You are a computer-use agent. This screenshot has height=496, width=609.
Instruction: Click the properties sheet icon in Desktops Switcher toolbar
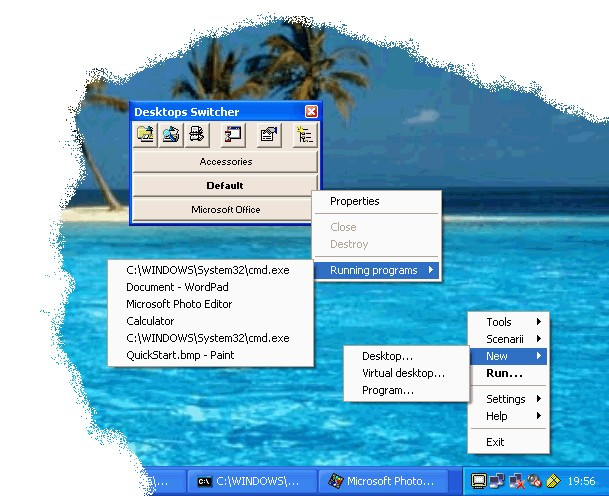[x=269, y=134]
